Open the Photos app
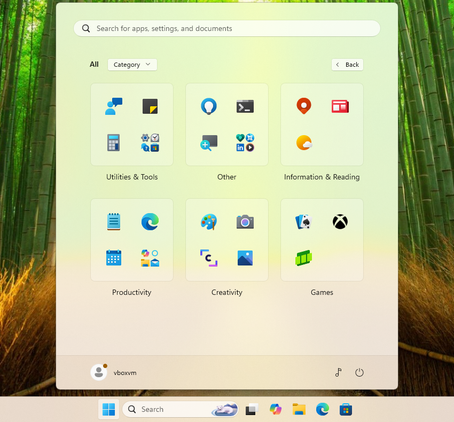454x422 pixels. 245,258
